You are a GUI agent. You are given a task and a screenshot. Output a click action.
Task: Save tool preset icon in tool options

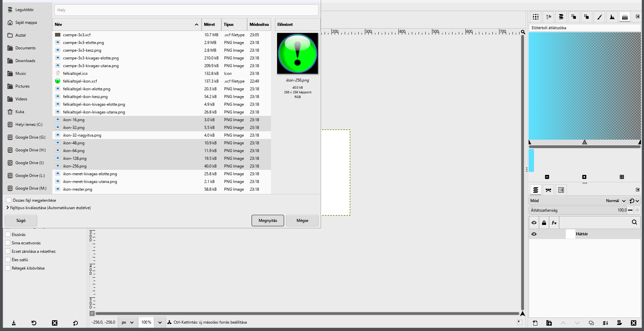pyautogui.click(x=14, y=323)
